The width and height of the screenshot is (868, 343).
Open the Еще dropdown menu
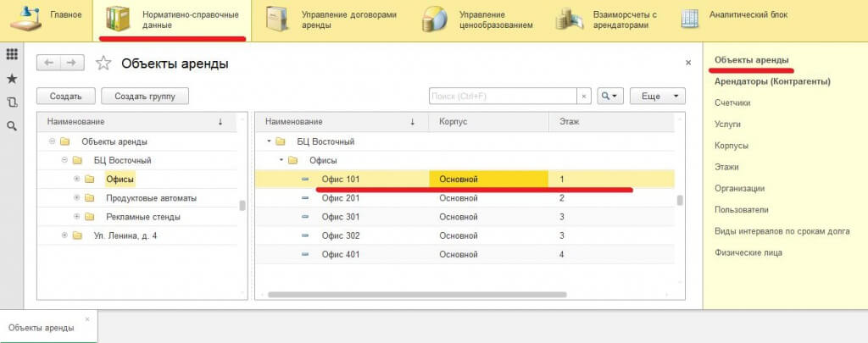658,97
